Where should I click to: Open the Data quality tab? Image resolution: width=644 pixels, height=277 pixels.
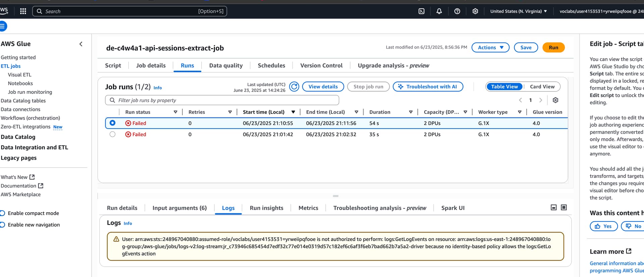pyautogui.click(x=226, y=66)
